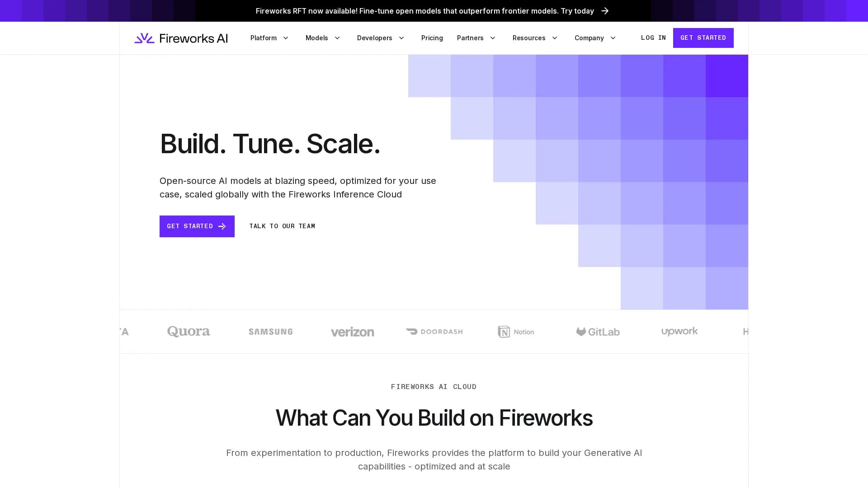Click the Verizon logo

[x=353, y=332]
